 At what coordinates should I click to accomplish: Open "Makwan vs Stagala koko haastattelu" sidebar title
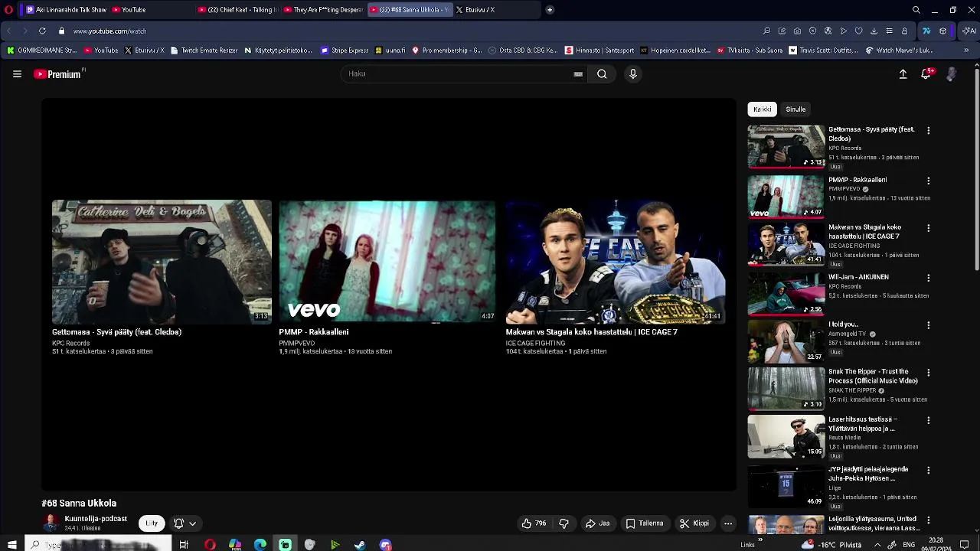[864, 232]
